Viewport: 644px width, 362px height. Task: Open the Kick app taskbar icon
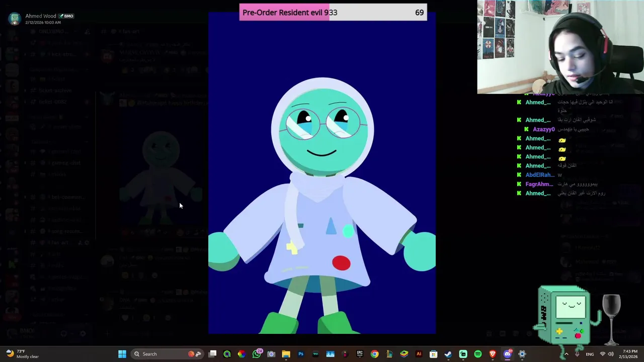pyautogui.click(x=463, y=354)
